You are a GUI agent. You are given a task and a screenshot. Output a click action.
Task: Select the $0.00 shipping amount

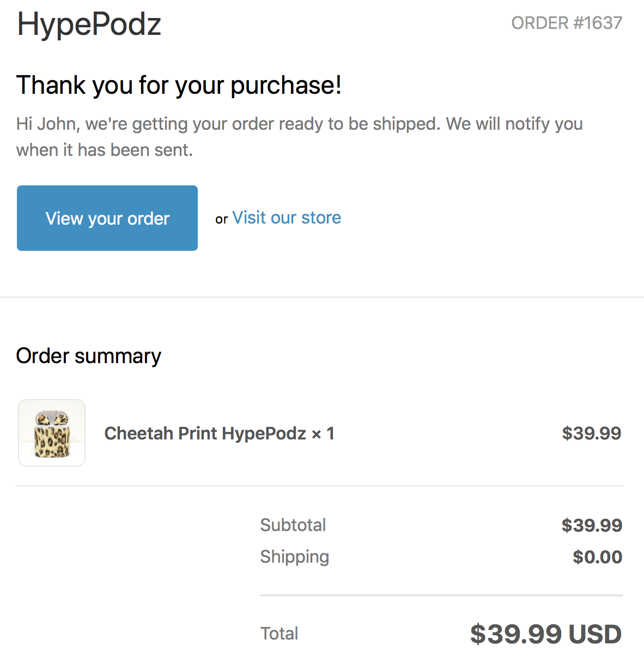pyautogui.click(x=598, y=557)
